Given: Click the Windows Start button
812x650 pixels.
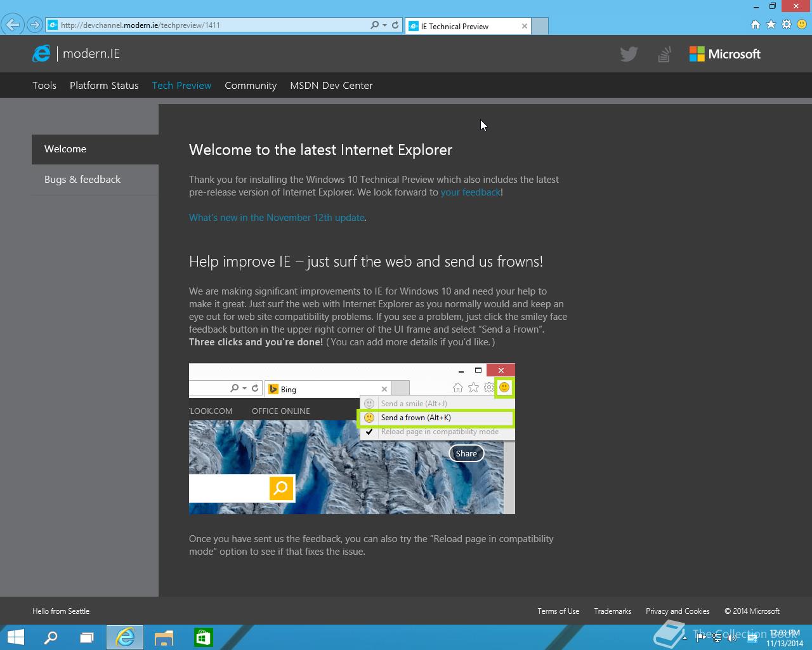Looking at the screenshot, I should point(15,637).
